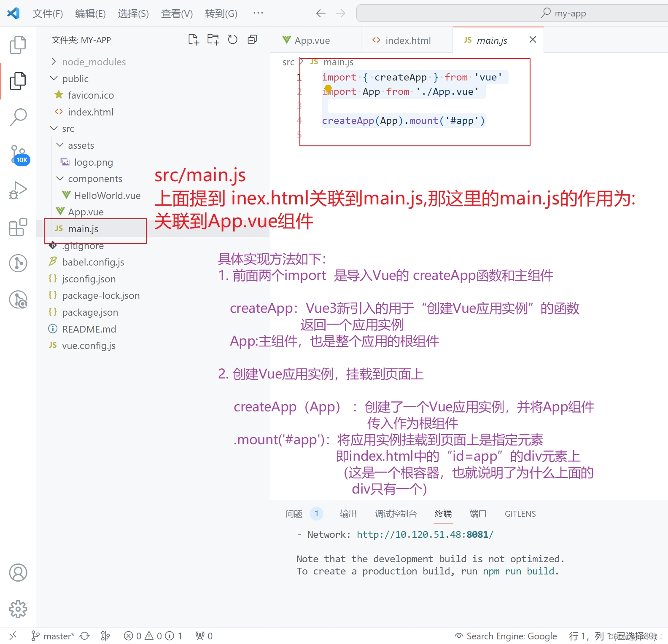
Task: Switch to the index.html editor tab
Action: click(407, 40)
